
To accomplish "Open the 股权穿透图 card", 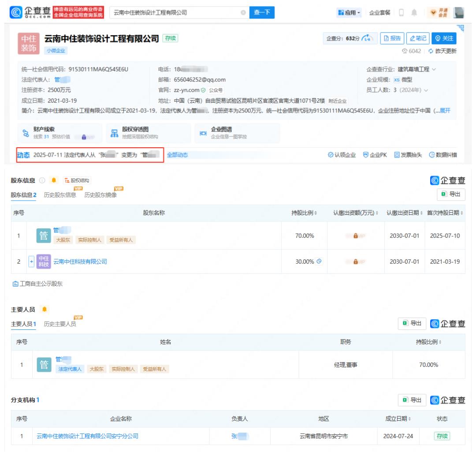I will coord(149,133).
